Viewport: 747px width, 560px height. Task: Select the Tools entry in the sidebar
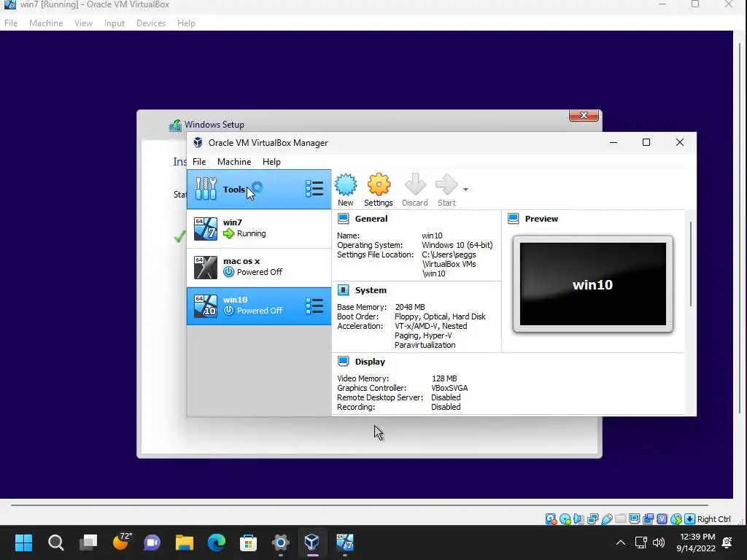tap(259, 190)
